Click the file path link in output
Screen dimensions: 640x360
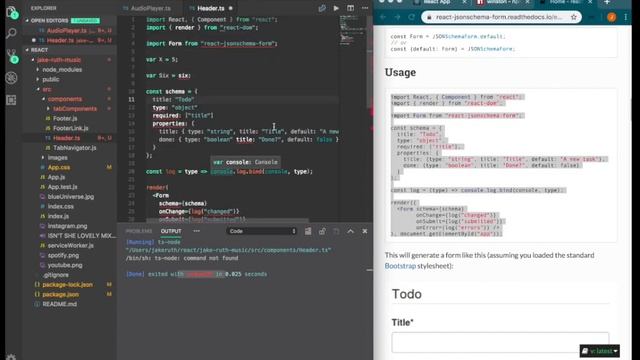coord(228,250)
